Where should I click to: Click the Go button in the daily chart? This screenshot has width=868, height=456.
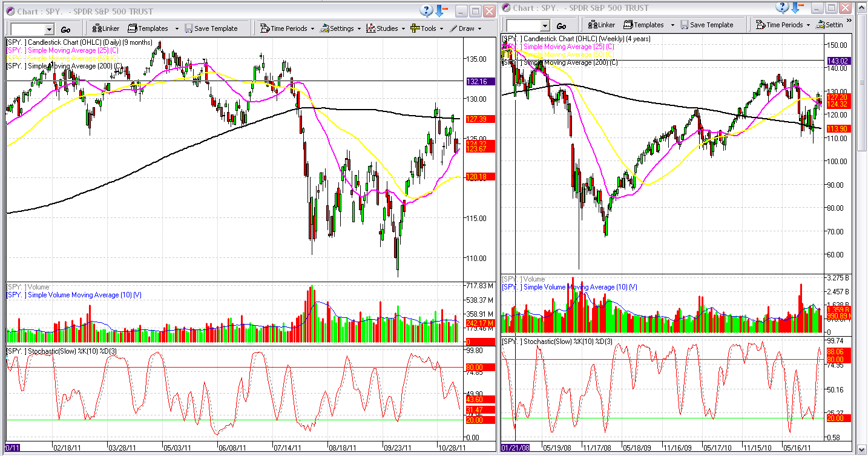coord(65,29)
